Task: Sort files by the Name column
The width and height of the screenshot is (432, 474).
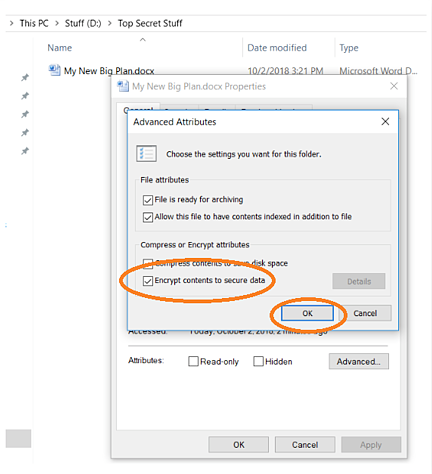Action: 60,48
